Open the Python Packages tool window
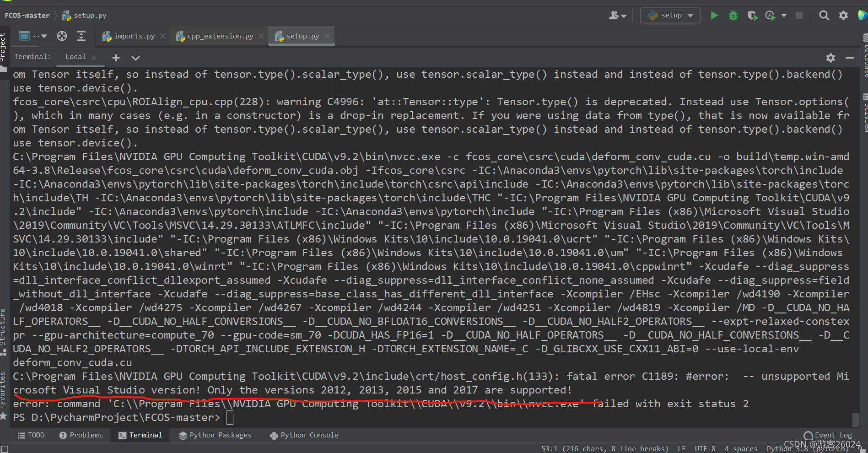 click(216, 435)
